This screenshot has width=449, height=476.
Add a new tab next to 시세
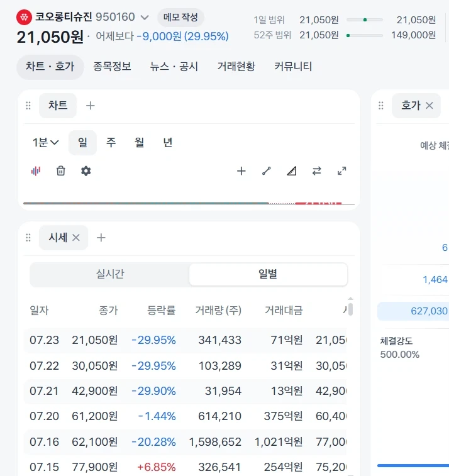101,238
